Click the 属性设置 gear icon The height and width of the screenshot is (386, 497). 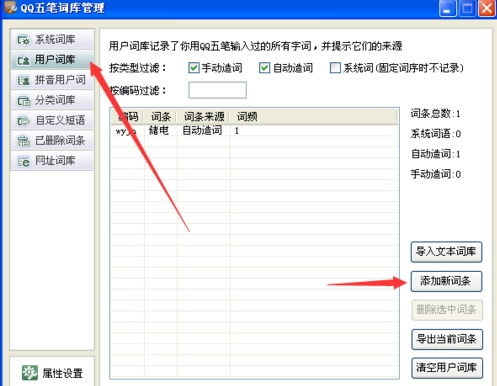[30, 373]
